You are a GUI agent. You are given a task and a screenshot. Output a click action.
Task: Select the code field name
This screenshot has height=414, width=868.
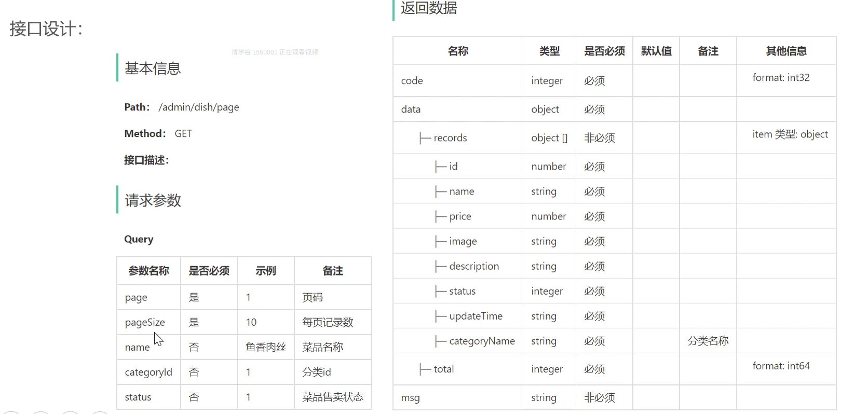tap(412, 81)
